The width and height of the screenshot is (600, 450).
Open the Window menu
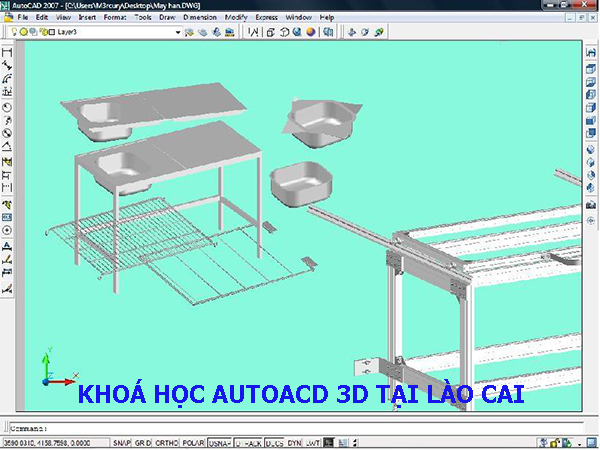(x=299, y=17)
